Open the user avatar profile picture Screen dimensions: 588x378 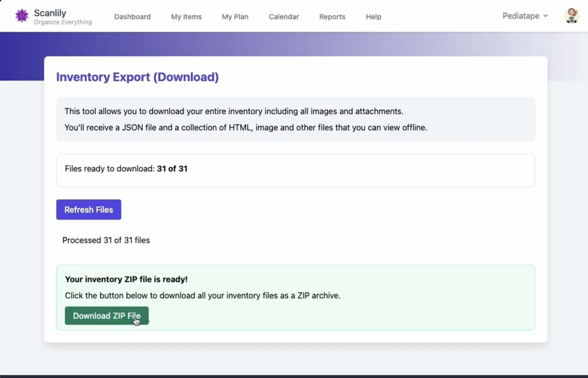pos(571,16)
